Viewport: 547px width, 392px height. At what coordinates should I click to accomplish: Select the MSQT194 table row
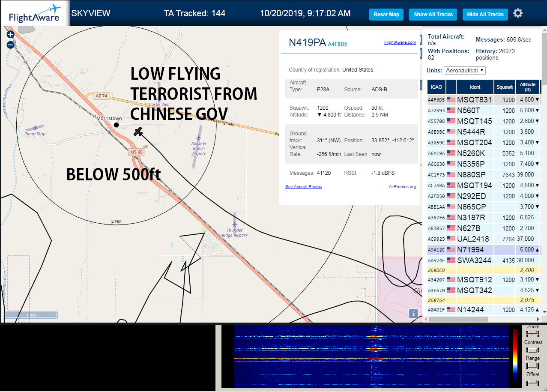[484, 186]
